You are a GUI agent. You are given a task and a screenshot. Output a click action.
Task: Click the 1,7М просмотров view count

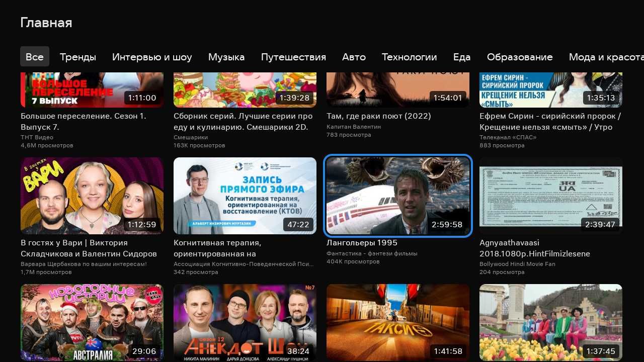coord(46,272)
